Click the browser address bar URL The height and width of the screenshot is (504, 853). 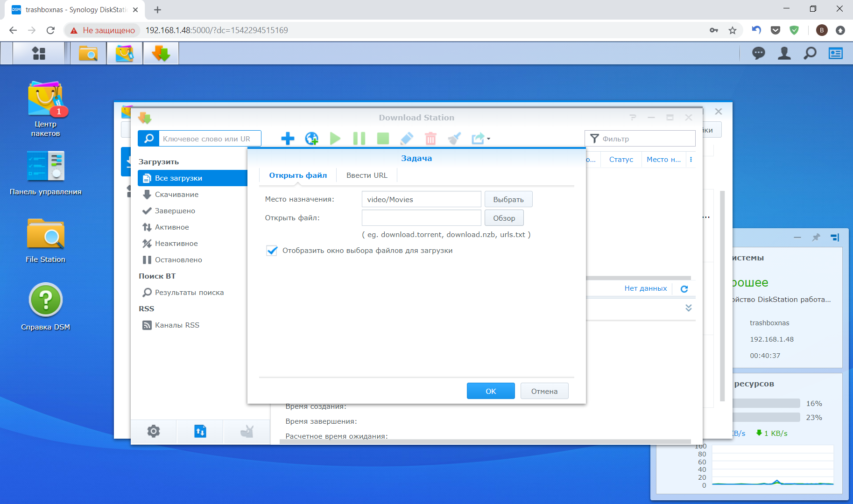click(217, 30)
